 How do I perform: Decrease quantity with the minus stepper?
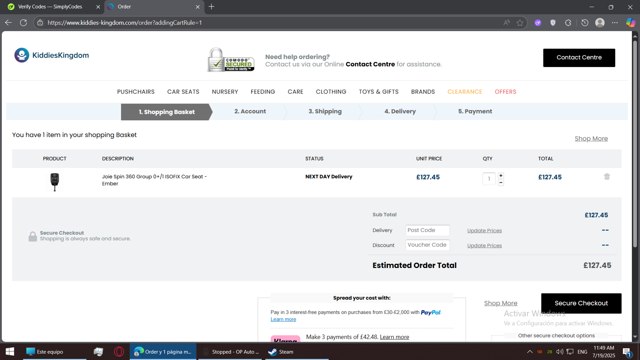coord(501,182)
